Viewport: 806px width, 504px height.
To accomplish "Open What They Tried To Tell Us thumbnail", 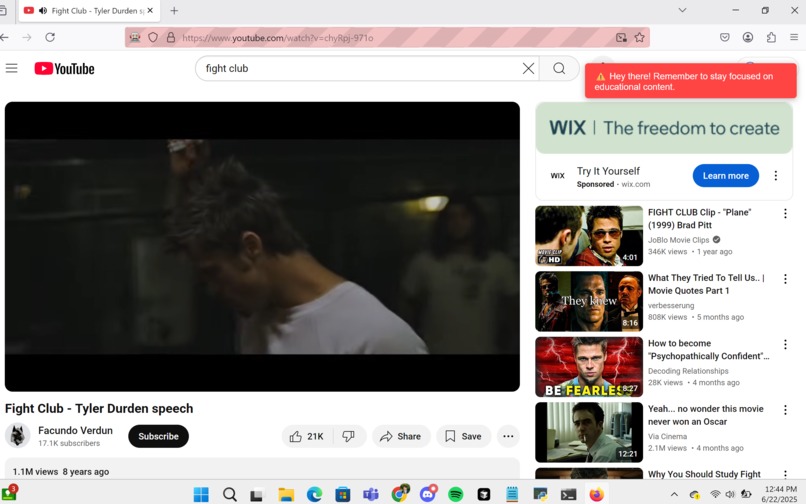I will (589, 301).
